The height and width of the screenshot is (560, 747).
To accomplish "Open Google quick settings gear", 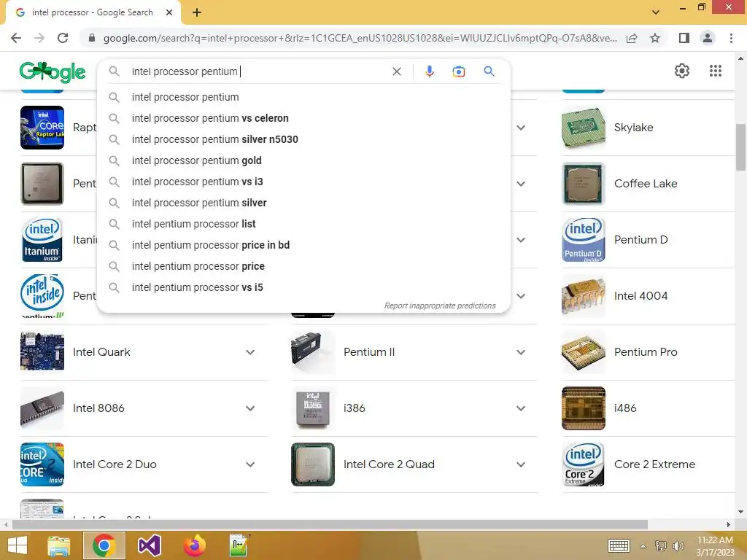I will (682, 71).
